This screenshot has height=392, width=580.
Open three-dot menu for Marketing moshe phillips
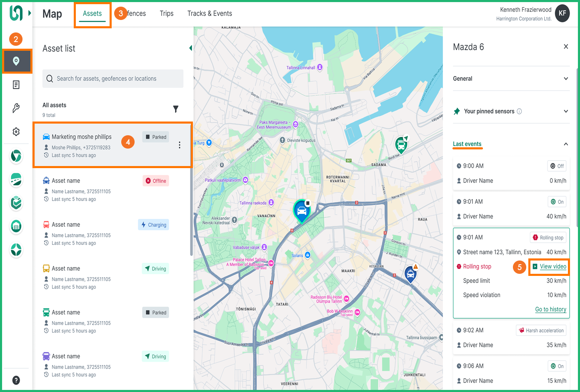180,145
